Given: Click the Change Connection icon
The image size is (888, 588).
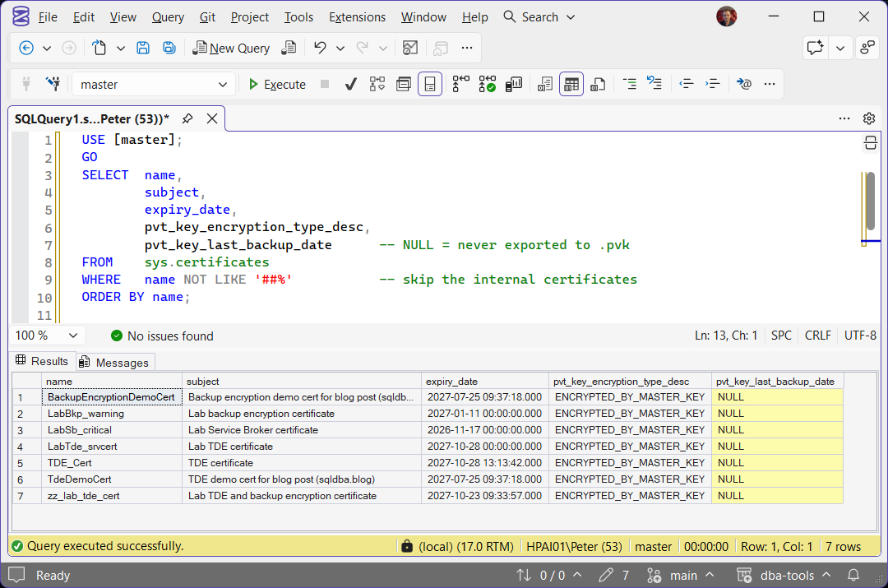Looking at the screenshot, I should [53, 85].
